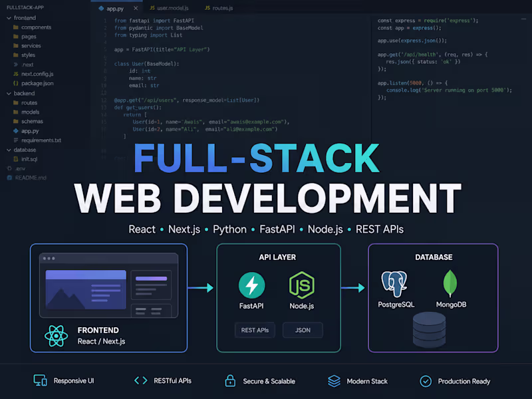Click the 'def get_users():' code line
The image size is (532, 399).
click(x=138, y=108)
